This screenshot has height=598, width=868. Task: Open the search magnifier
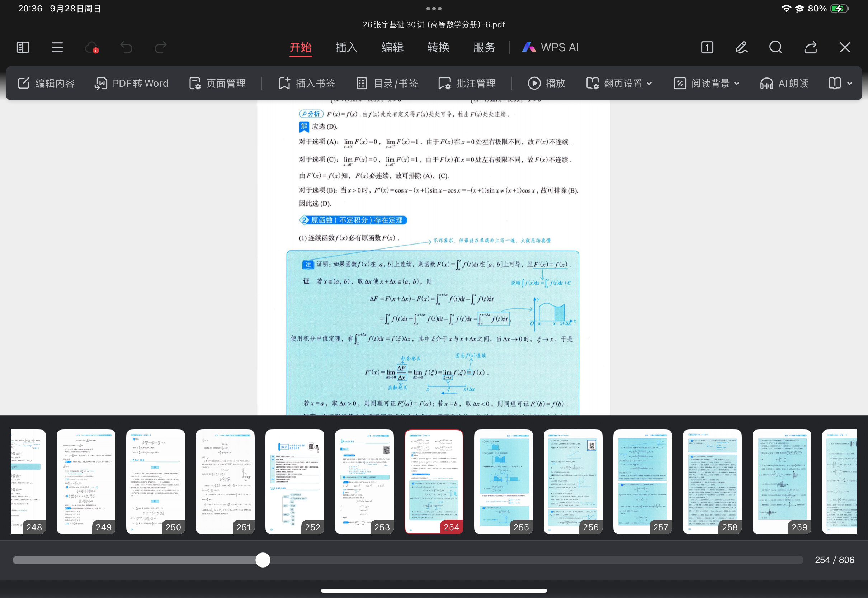(x=776, y=48)
